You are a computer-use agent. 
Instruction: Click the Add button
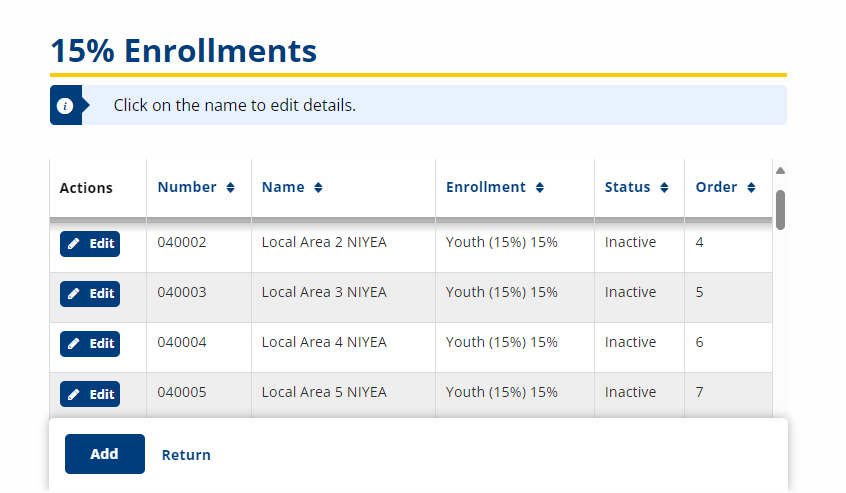click(x=105, y=454)
